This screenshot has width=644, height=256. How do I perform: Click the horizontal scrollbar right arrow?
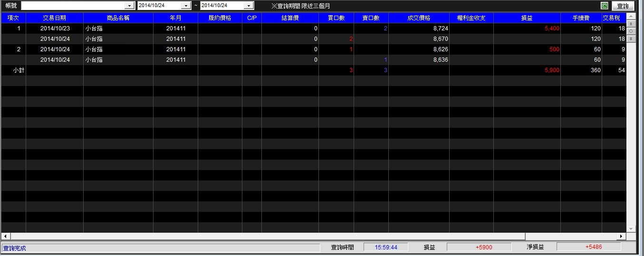(621, 236)
